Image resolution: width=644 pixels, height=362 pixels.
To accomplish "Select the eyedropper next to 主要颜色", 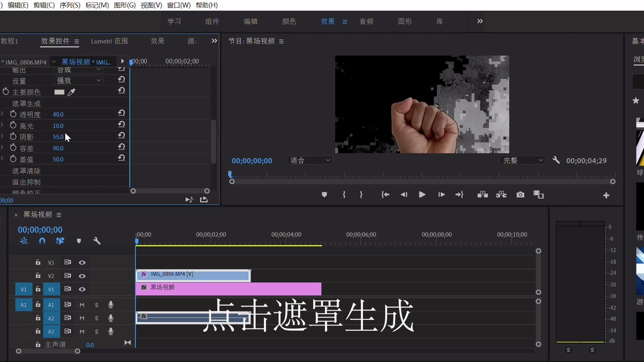I will (72, 92).
